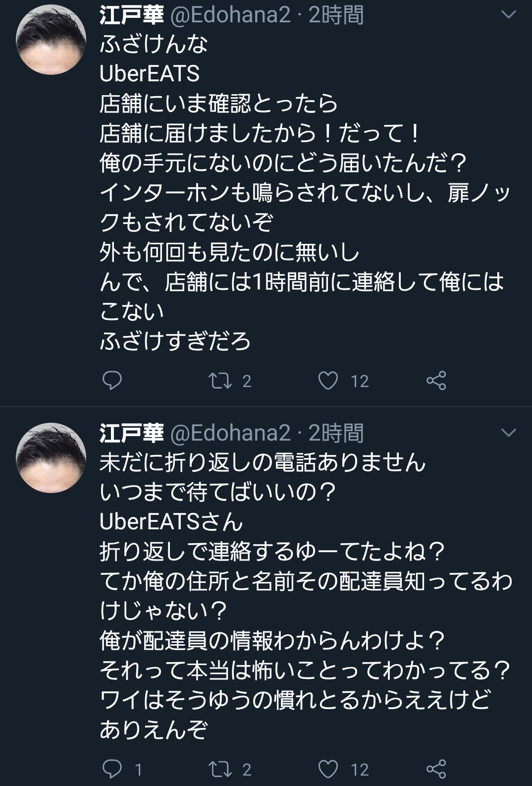
Task: Retweet the first tweet starting ふざけんな
Action: coord(220,381)
